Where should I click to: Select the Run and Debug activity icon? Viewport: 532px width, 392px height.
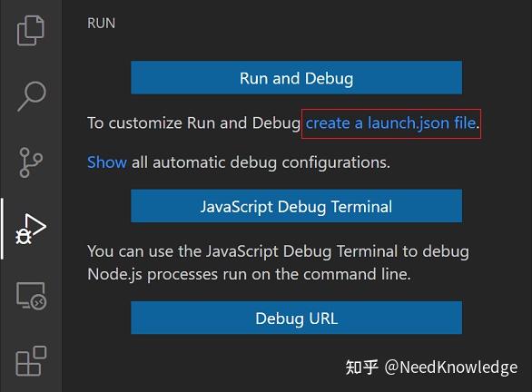(31, 229)
